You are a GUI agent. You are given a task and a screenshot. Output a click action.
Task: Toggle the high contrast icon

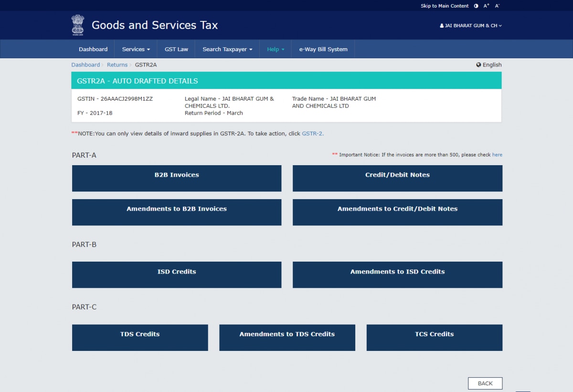pos(476,6)
